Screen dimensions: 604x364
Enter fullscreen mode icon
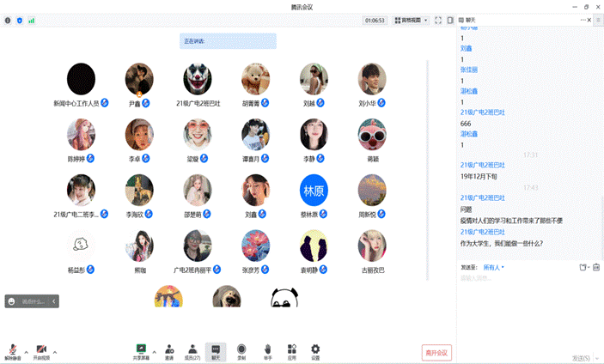pyautogui.click(x=438, y=21)
